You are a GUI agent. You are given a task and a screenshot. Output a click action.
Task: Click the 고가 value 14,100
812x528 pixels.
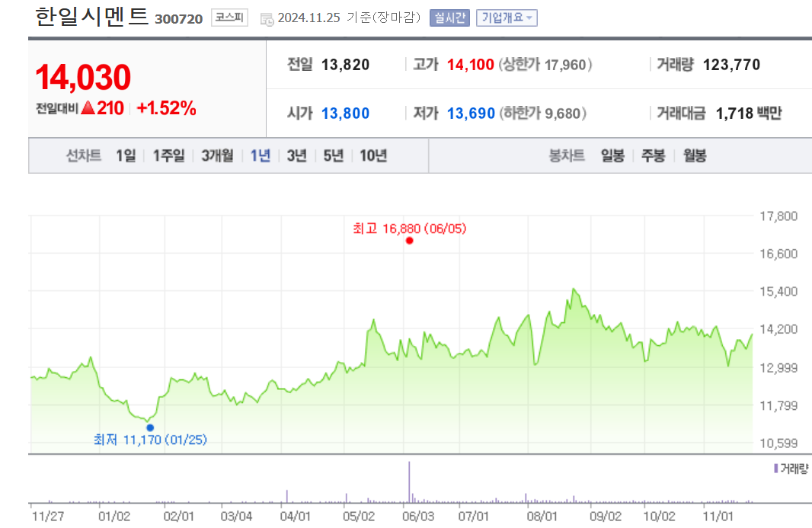pos(470,65)
